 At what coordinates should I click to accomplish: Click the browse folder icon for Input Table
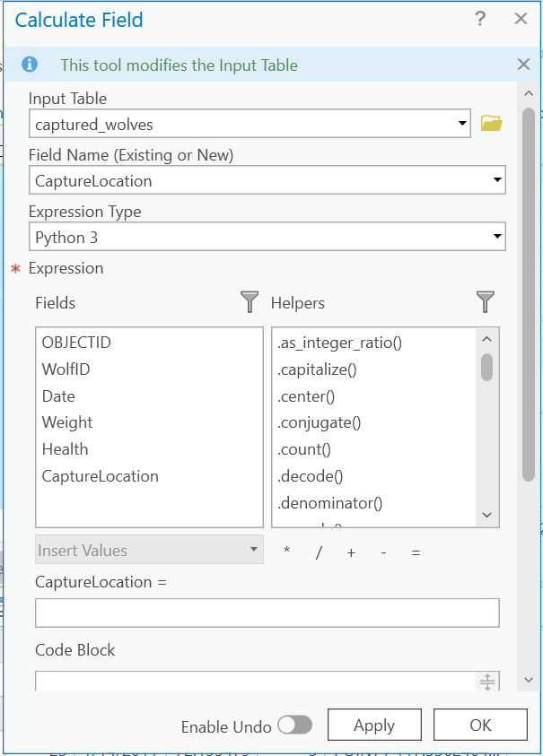491,124
